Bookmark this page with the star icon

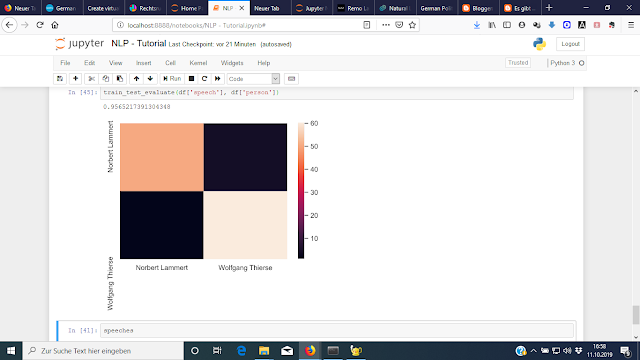(412, 25)
